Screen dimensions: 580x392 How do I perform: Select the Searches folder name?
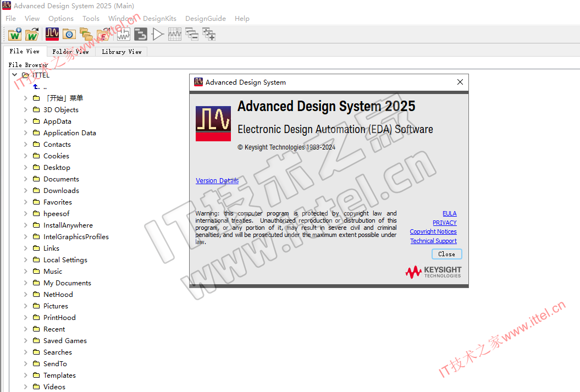click(x=58, y=352)
